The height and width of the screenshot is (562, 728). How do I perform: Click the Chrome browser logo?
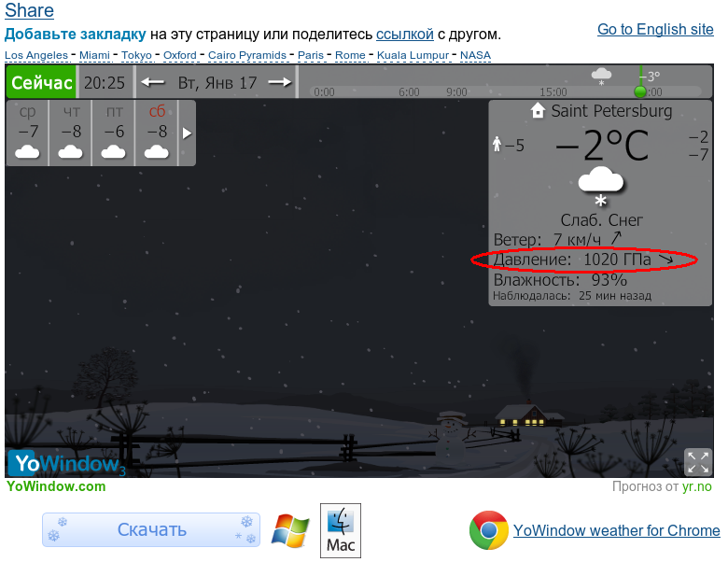pyautogui.click(x=488, y=530)
